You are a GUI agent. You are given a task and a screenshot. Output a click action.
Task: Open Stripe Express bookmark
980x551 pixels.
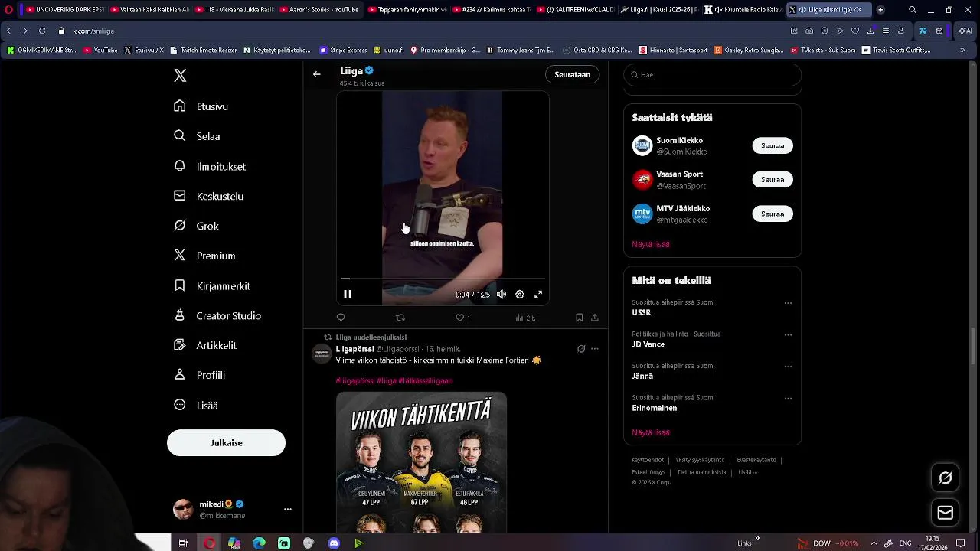point(344,51)
